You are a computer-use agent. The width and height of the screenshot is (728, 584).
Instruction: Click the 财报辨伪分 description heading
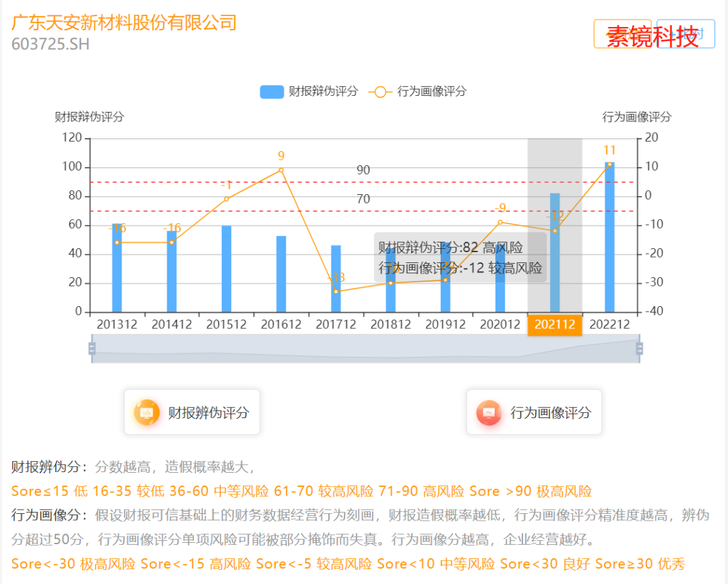(49, 467)
